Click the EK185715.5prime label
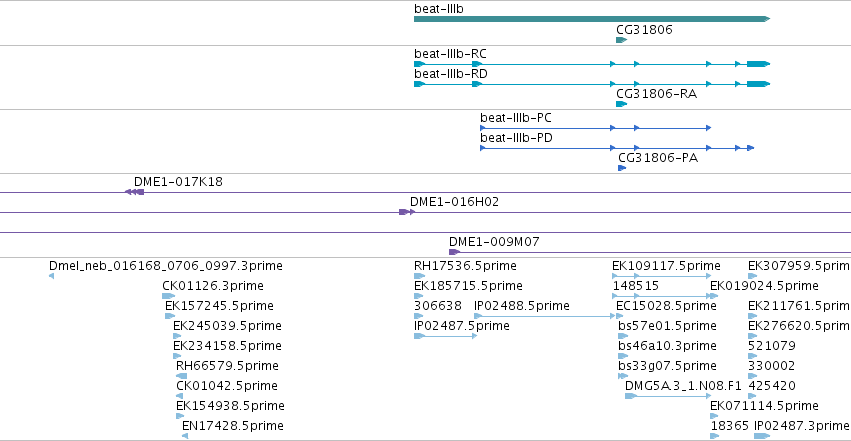The width and height of the screenshot is (851, 441). coord(468,286)
